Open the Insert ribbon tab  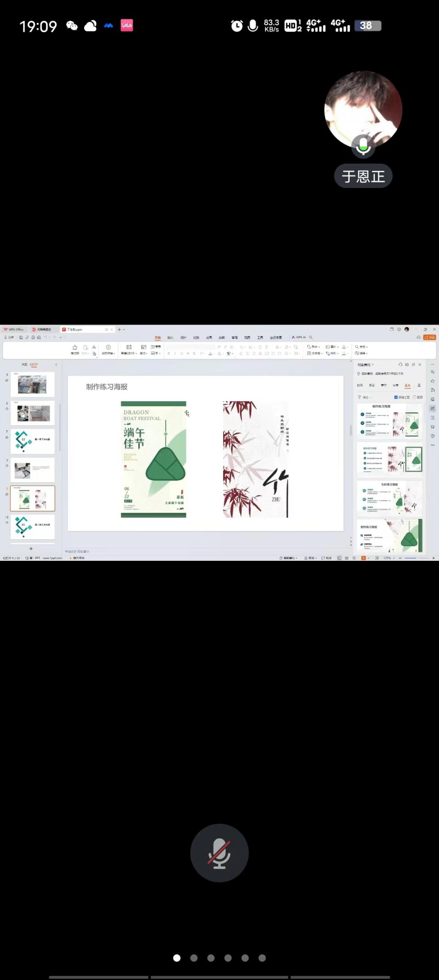[x=170, y=337]
